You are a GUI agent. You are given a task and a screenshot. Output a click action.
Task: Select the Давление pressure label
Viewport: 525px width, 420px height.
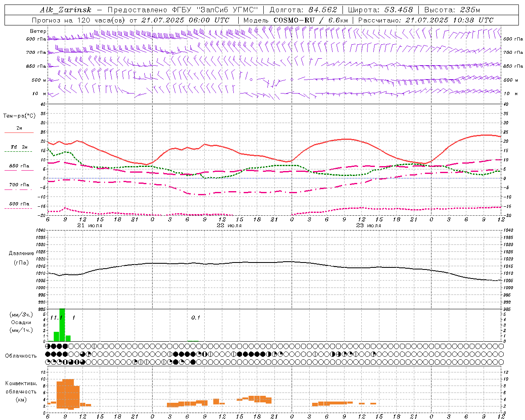[x=21, y=253]
